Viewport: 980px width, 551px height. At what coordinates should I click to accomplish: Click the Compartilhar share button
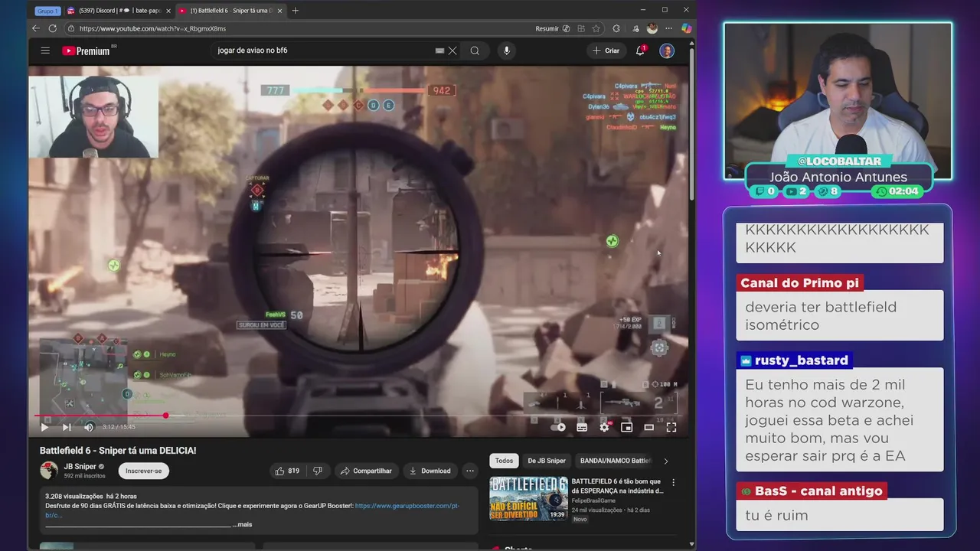(x=366, y=471)
